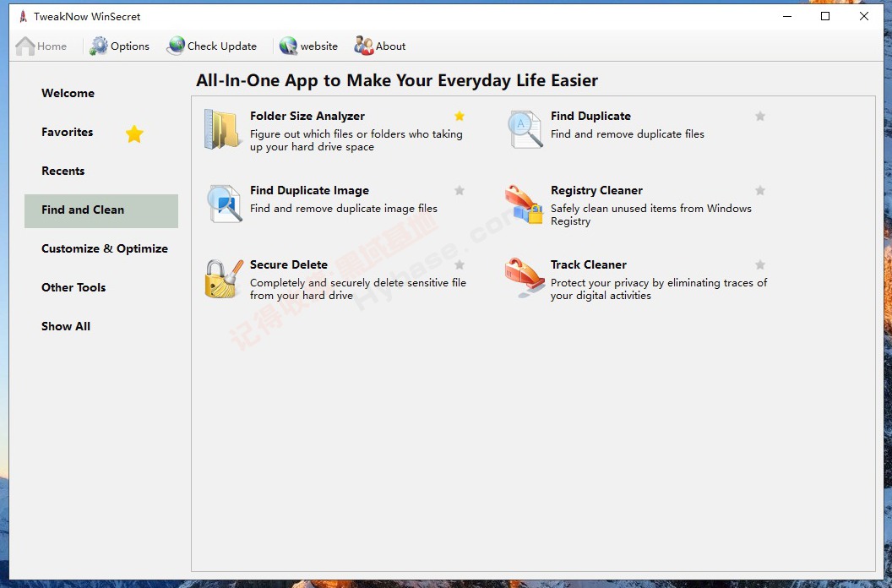Select Find and Clean category

tap(101, 211)
